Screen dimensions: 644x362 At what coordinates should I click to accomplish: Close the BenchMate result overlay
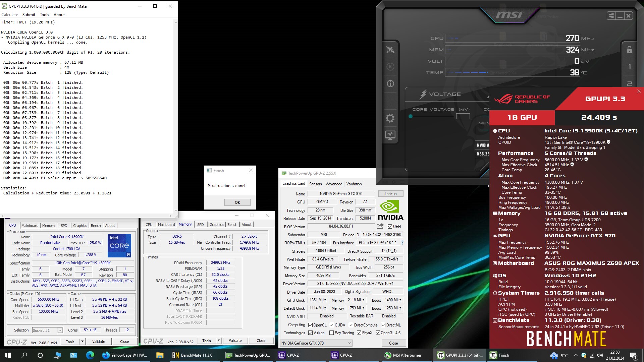click(639, 92)
